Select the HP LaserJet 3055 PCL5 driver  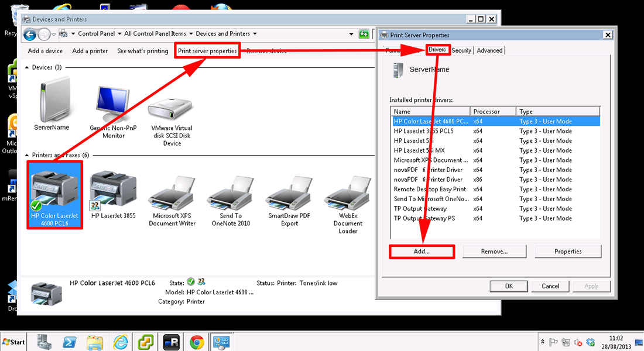[x=495, y=132]
